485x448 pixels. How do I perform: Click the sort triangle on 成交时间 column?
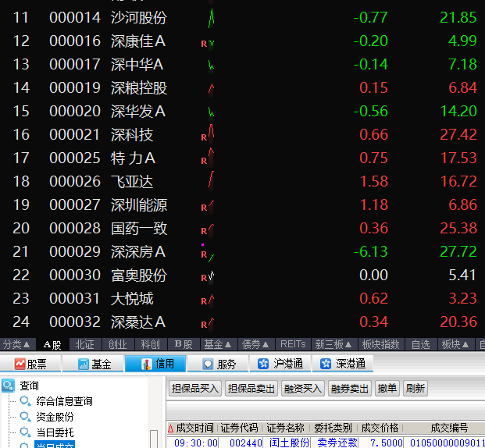tap(170, 428)
